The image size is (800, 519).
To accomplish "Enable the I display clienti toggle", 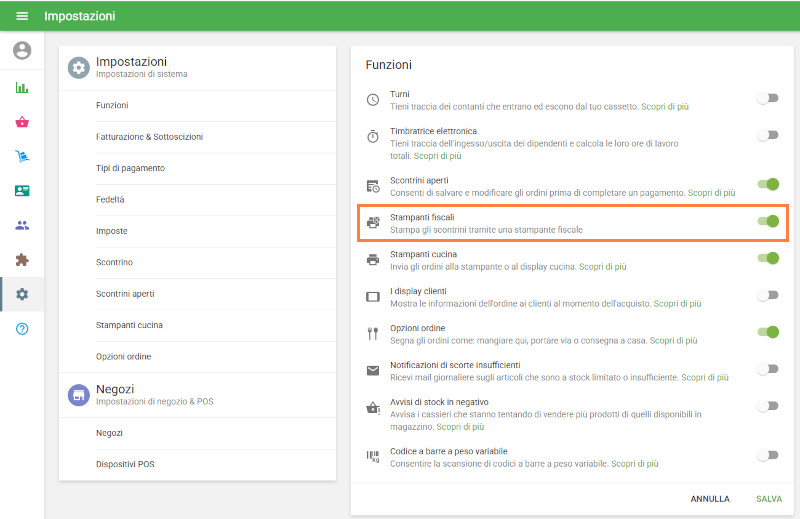I will pyautogui.click(x=767, y=295).
